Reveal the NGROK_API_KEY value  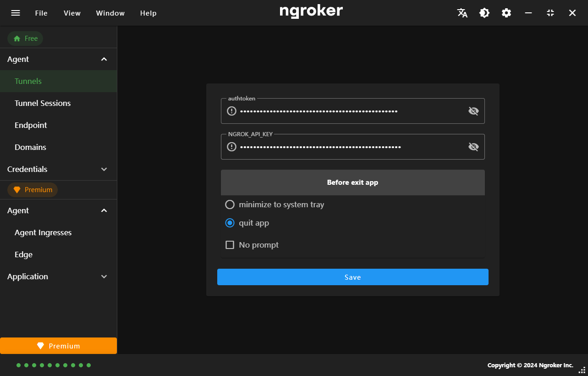473,147
